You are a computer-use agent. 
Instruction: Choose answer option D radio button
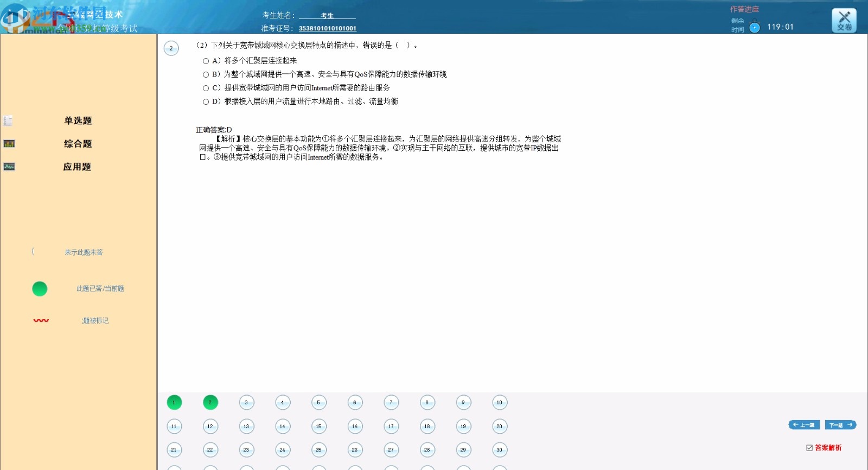click(x=206, y=101)
